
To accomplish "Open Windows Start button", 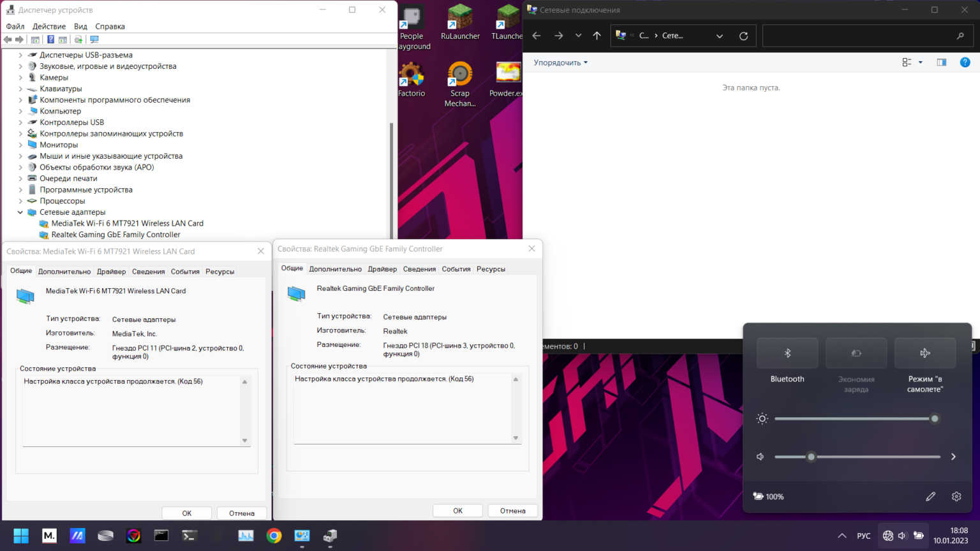I will tap(21, 536).
